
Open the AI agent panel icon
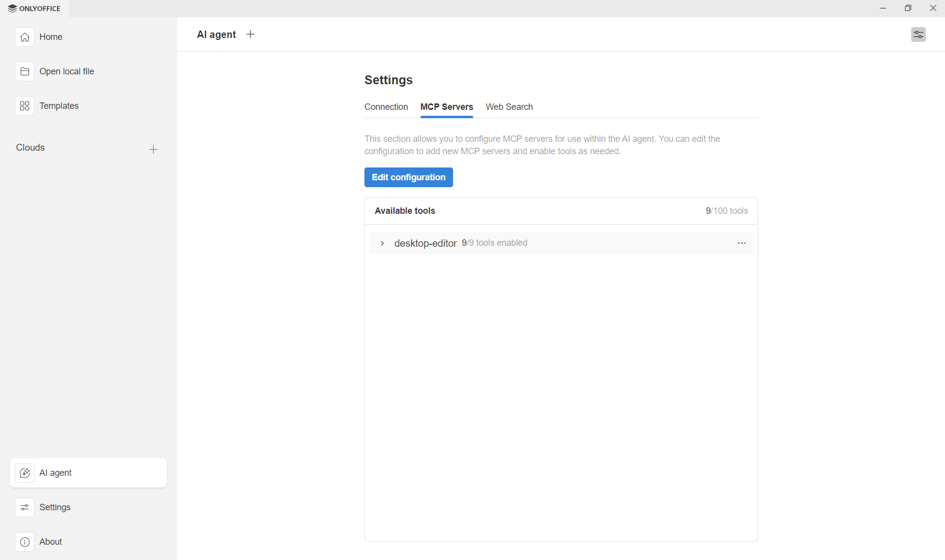[25, 473]
